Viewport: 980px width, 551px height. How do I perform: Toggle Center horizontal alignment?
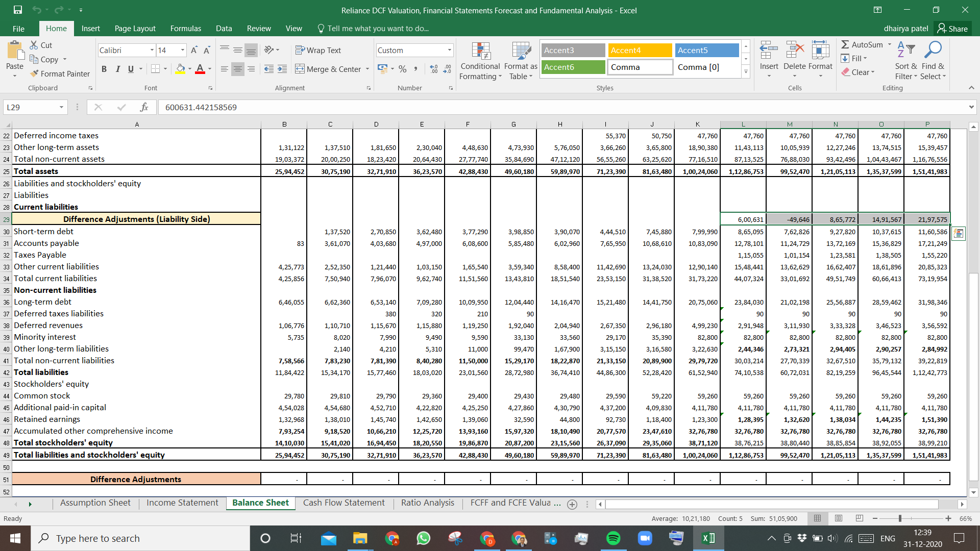tap(238, 69)
